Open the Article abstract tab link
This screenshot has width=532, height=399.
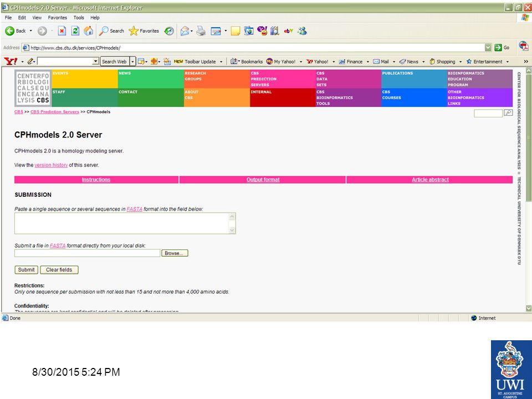click(x=430, y=180)
